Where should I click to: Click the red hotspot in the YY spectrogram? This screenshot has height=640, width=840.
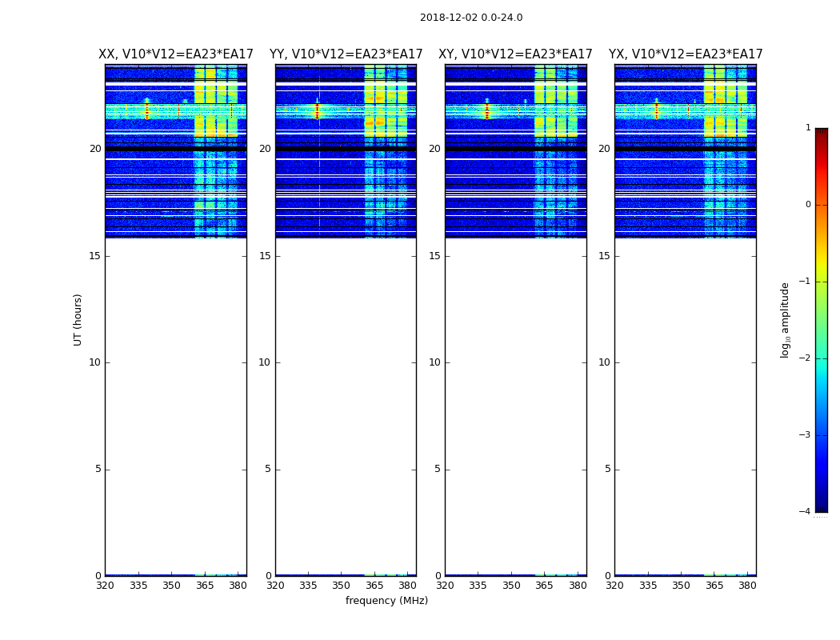[317, 109]
